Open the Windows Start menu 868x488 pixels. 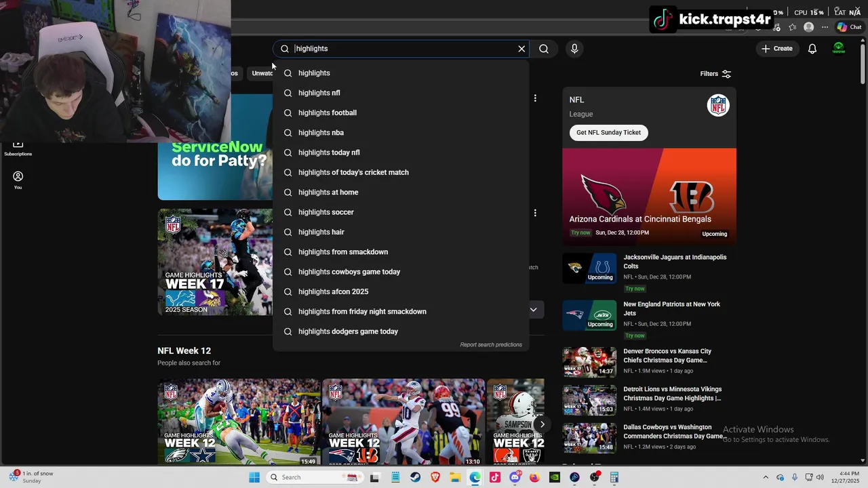pyautogui.click(x=254, y=478)
